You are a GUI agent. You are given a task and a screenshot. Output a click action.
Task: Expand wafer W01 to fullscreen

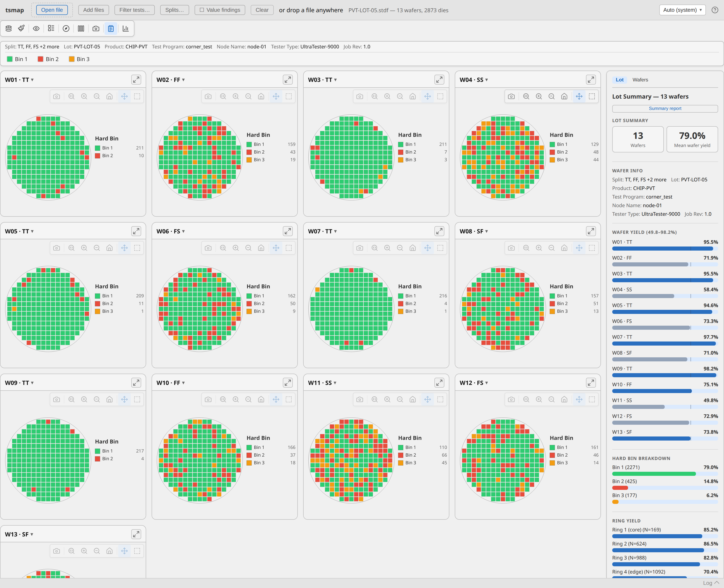[136, 80]
